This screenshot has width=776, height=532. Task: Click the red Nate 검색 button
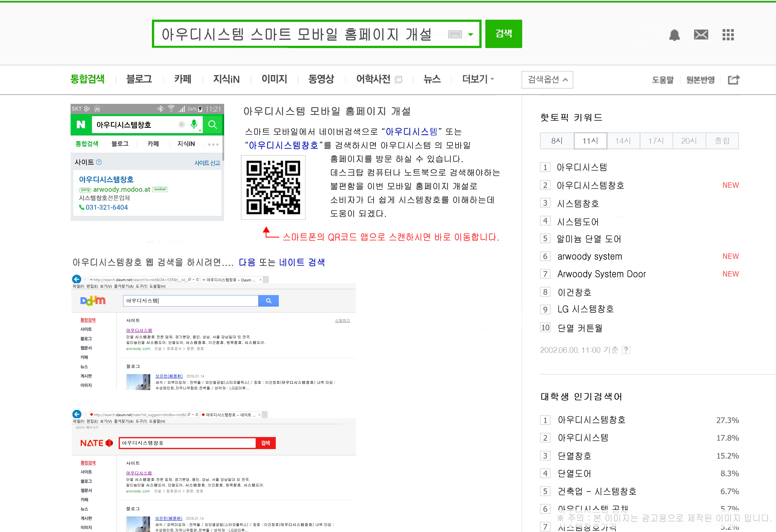[x=265, y=443]
